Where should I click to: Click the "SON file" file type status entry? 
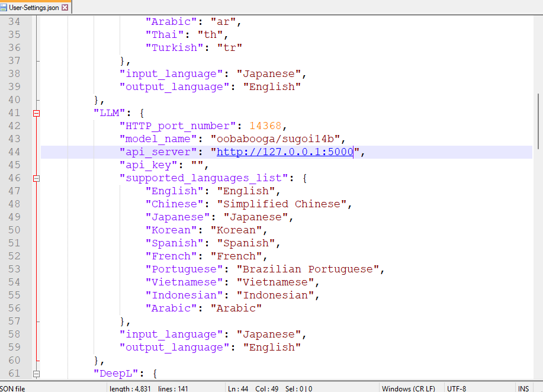coord(12,388)
